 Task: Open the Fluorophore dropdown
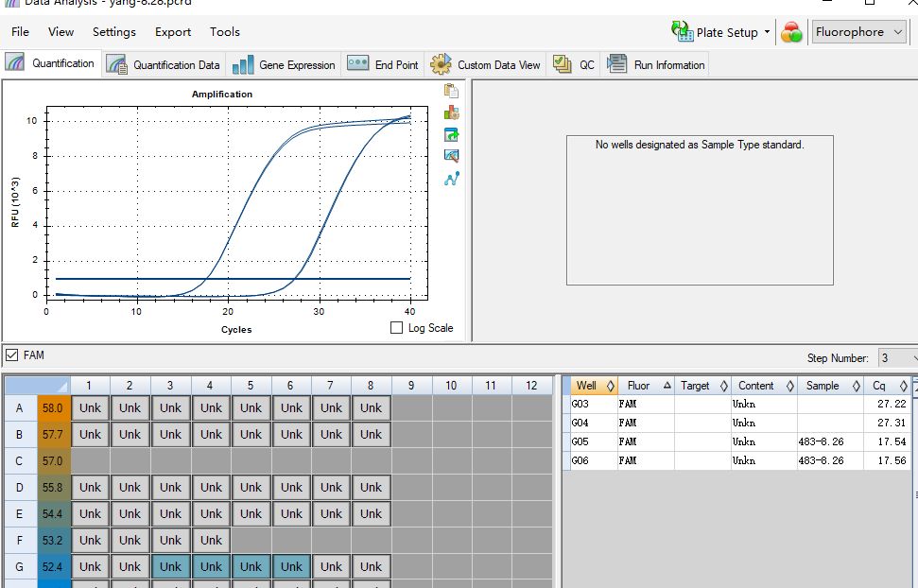pos(858,32)
